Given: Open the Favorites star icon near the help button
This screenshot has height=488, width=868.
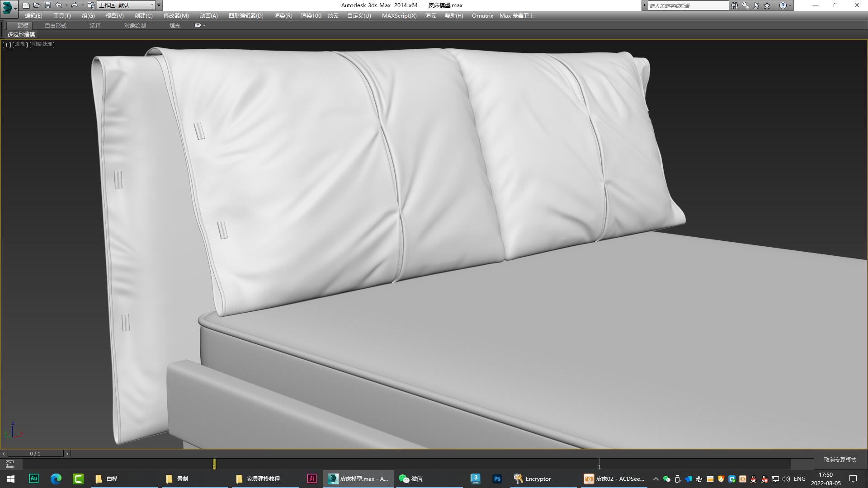Looking at the screenshot, I should [x=766, y=5].
